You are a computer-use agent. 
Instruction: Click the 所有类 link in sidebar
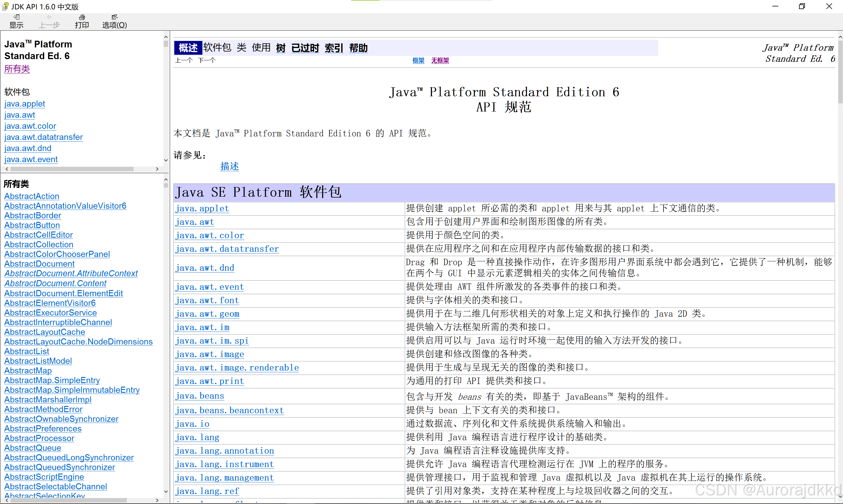click(17, 69)
